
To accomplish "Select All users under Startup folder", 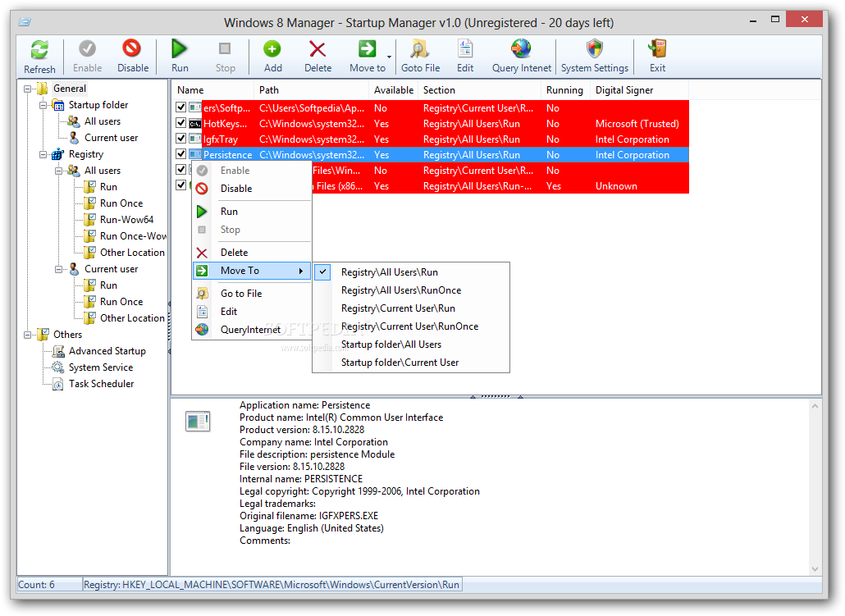I will click(x=103, y=121).
